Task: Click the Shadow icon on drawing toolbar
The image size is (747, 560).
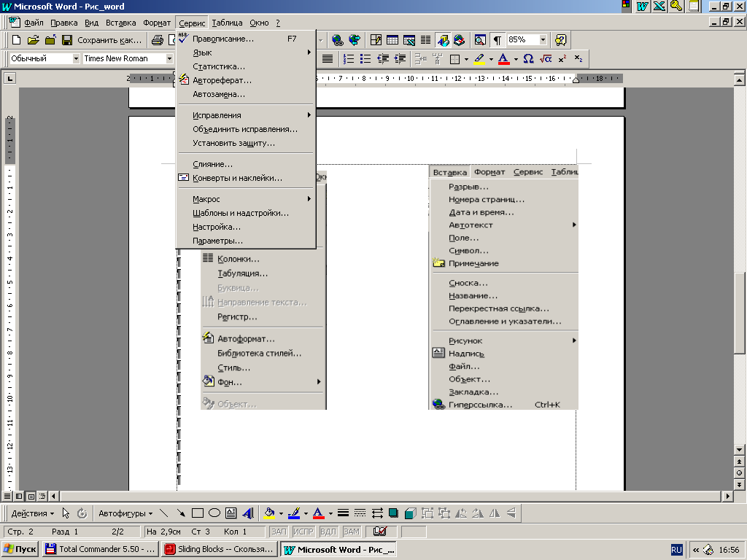Action: coord(393,513)
